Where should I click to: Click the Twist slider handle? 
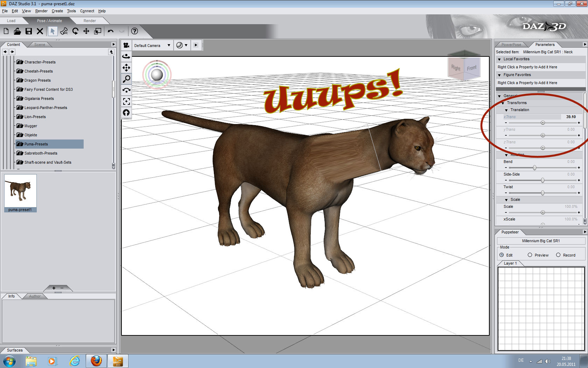pyautogui.click(x=542, y=193)
